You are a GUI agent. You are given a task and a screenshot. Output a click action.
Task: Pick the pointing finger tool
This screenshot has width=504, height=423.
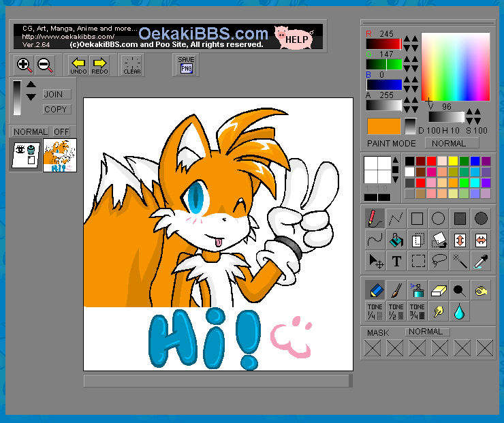[x=439, y=311]
